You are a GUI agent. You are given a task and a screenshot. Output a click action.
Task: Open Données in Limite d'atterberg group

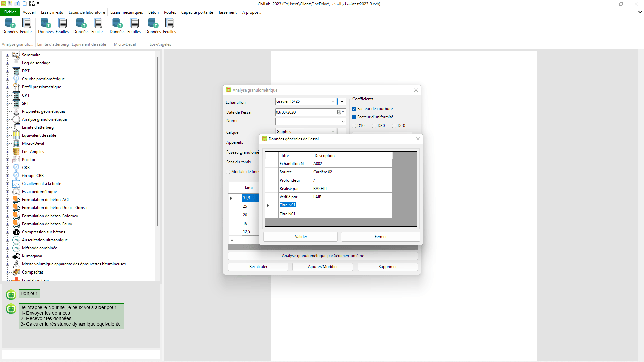pos(46,26)
